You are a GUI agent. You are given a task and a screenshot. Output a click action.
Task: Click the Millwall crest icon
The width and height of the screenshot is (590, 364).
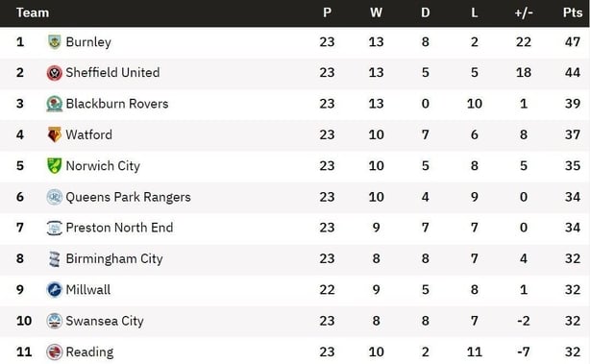click(54, 290)
